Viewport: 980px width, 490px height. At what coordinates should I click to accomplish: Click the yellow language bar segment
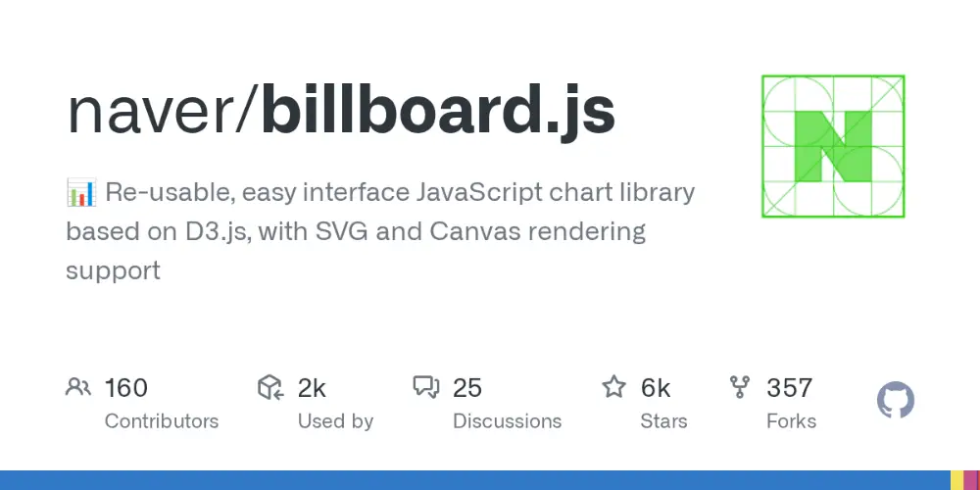click(x=956, y=480)
